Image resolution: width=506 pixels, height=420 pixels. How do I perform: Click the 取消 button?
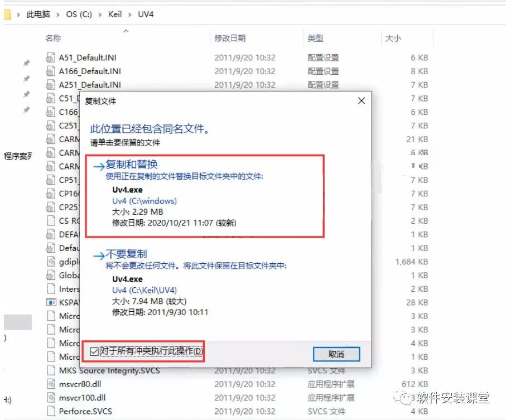pos(336,354)
